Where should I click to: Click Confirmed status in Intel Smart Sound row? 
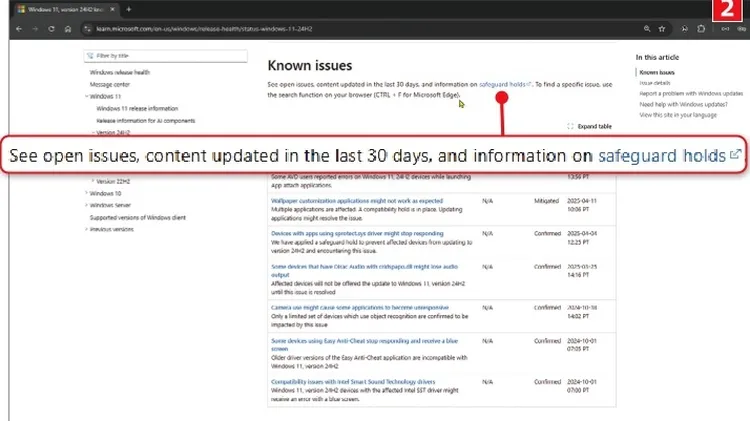(x=547, y=382)
